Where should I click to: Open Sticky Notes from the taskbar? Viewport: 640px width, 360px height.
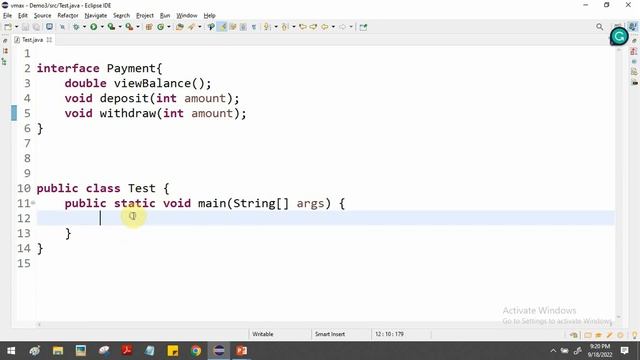173,351
